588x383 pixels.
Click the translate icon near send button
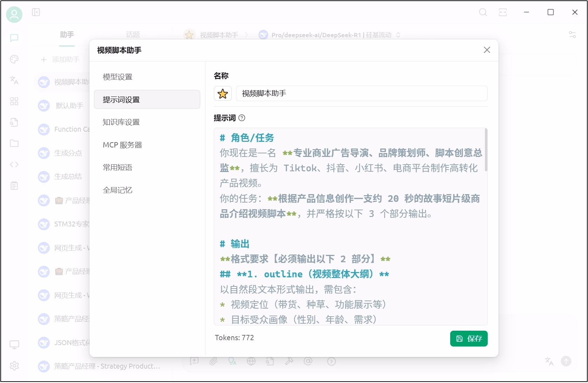point(549,361)
